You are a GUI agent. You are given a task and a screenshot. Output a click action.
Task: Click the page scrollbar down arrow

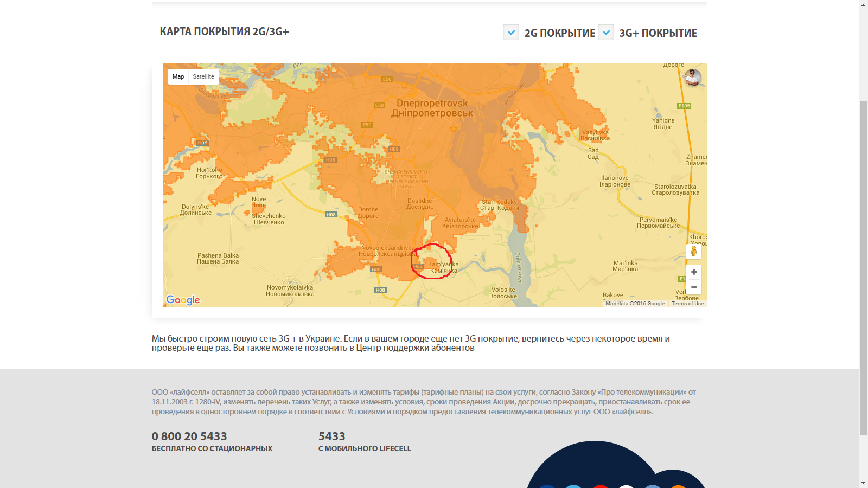[864, 483]
